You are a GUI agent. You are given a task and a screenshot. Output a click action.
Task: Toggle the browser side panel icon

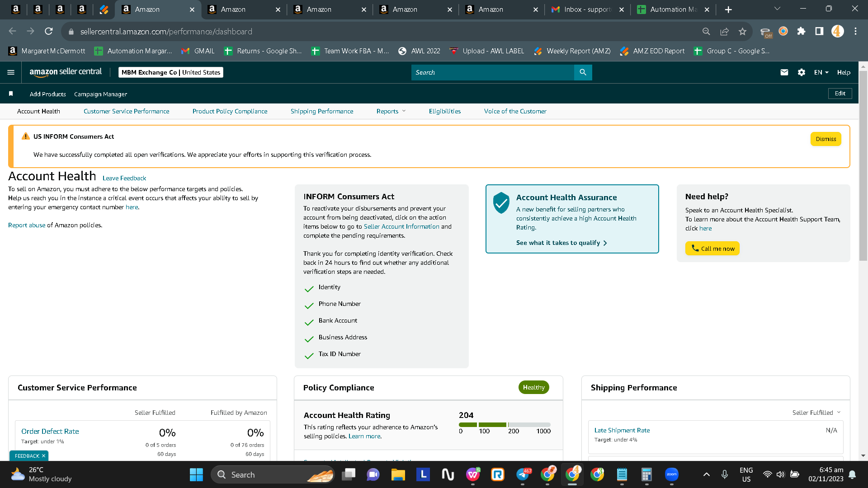click(x=819, y=31)
